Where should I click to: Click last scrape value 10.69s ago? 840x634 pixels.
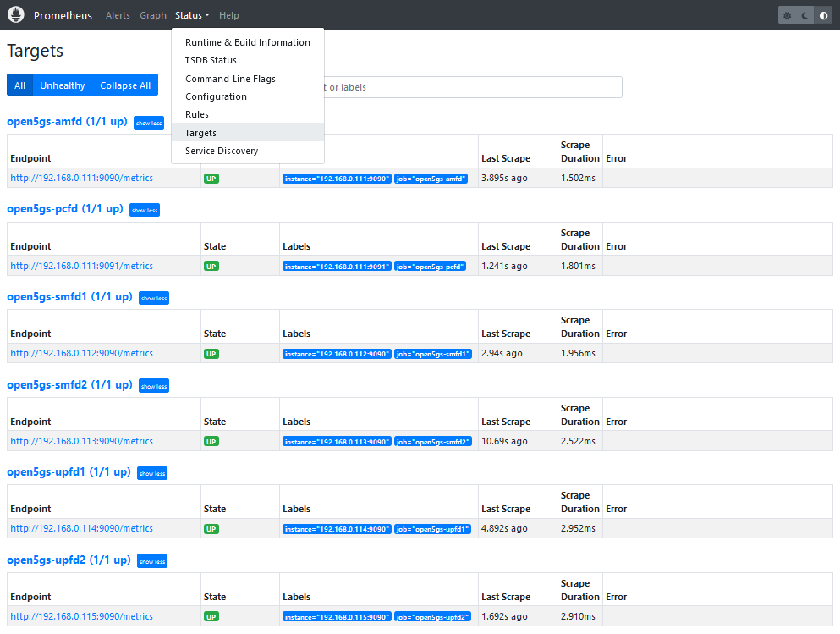click(504, 441)
